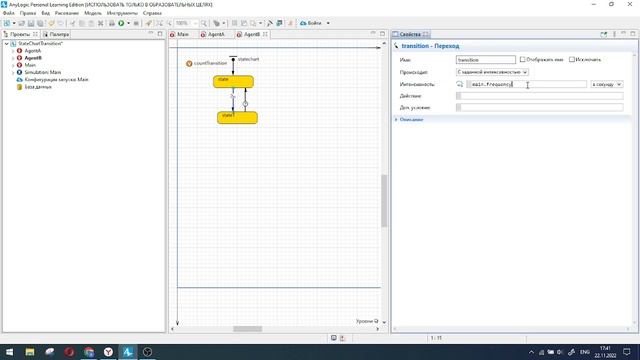This screenshot has width=640, height=360.
Task: Click the Доп. условие guard input field
Action: [540, 108]
